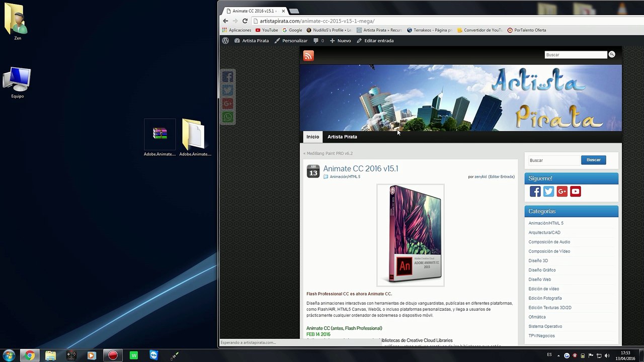The image size is (644, 362).
Task: Open the Sistema Operativo category
Action: click(x=545, y=326)
